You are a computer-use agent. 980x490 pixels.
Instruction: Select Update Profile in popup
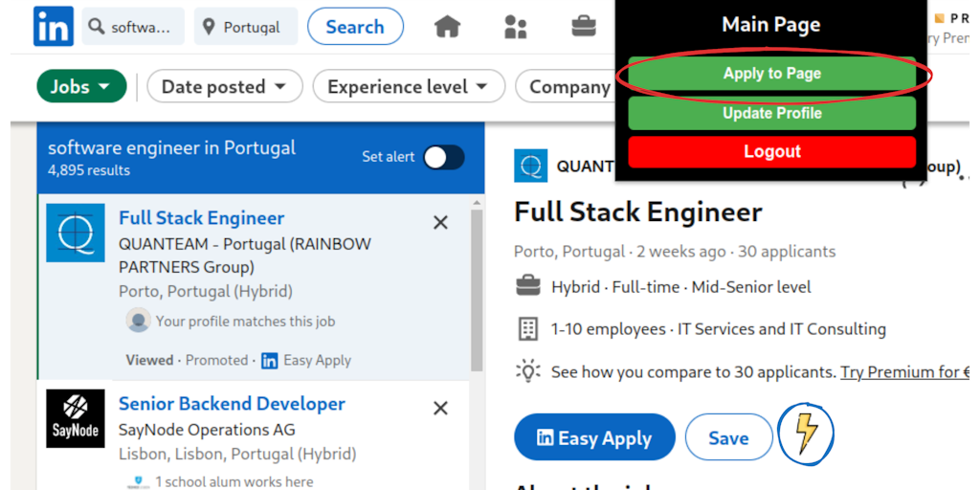point(771,113)
